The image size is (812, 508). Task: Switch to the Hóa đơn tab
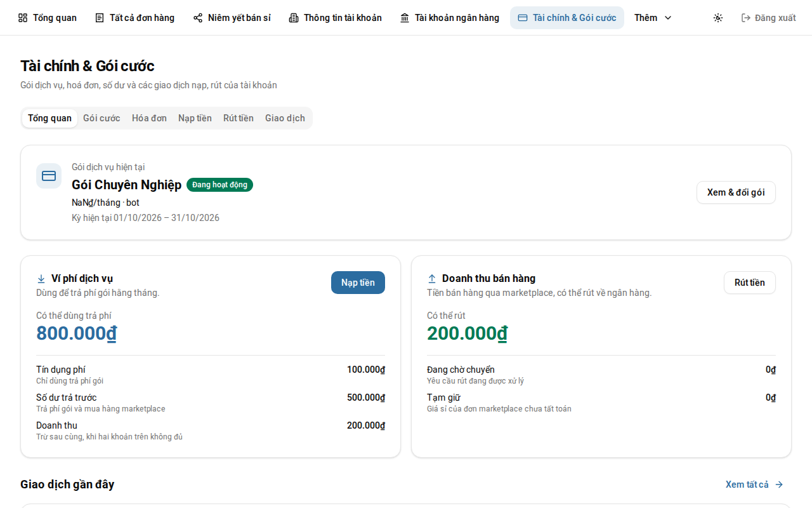pos(149,118)
